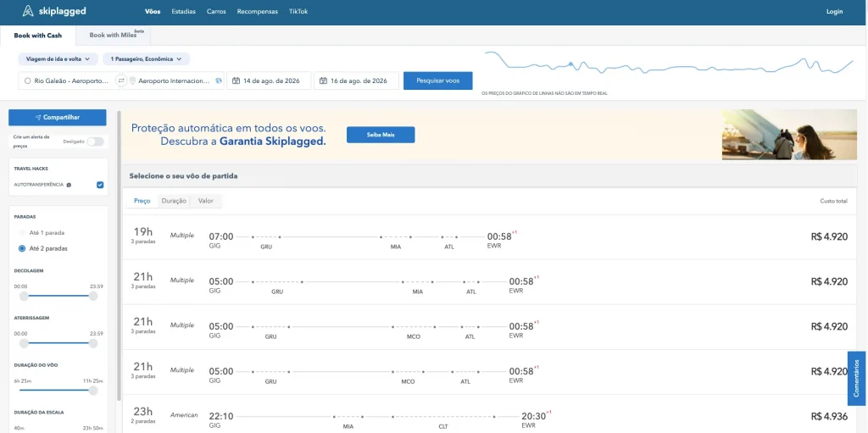Click the Aeroporto Internacional destination field

[175, 80]
